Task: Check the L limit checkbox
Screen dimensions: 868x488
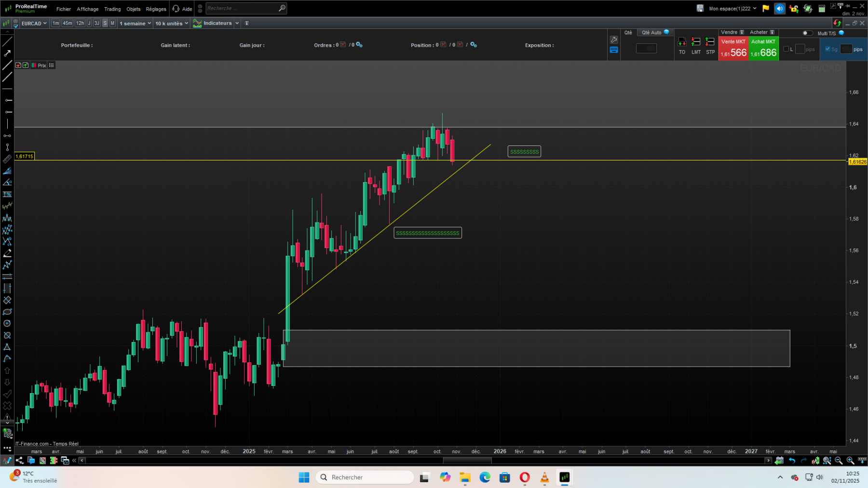Action: pos(787,49)
